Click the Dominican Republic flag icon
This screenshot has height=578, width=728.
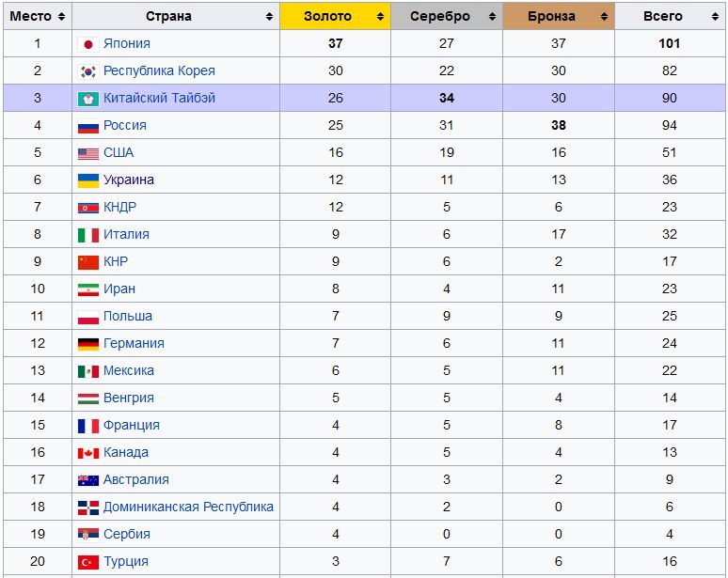pyautogui.click(x=88, y=508)
